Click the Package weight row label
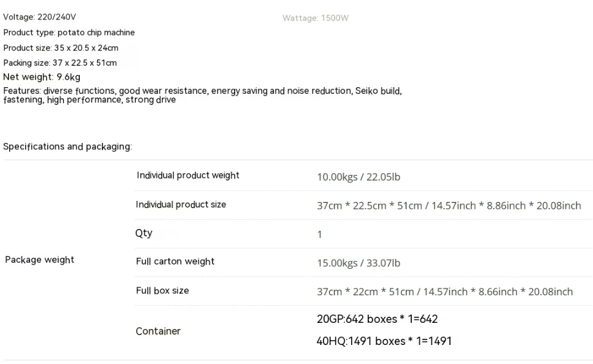The image size is (593, 364). [40, 260]
